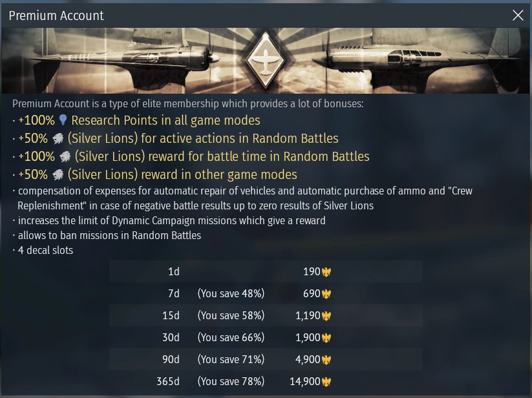The width and height of the screenshot is (532, 398).
Task: Pick the 15d plan saving 58%
Action: [266, 316]
